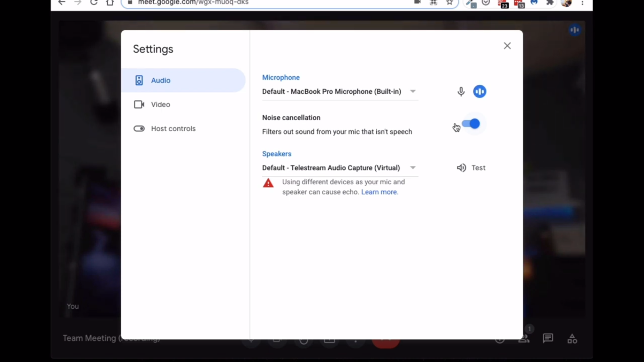Screen dimensions: 644x362
Task: Go to the browser home page icon
Action: click(x=110, y=3)
